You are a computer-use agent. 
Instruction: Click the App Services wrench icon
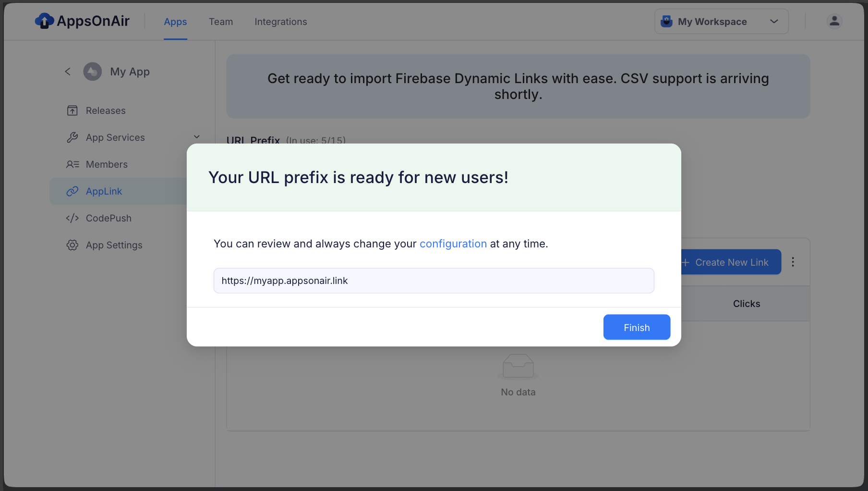click(x=72, y=137)
